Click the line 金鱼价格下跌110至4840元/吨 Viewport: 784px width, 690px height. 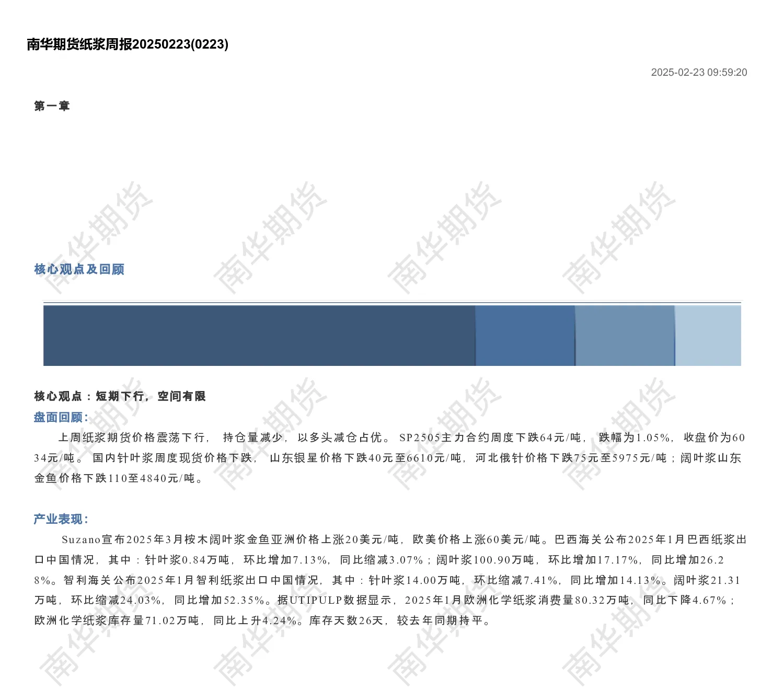click(119, 478)
